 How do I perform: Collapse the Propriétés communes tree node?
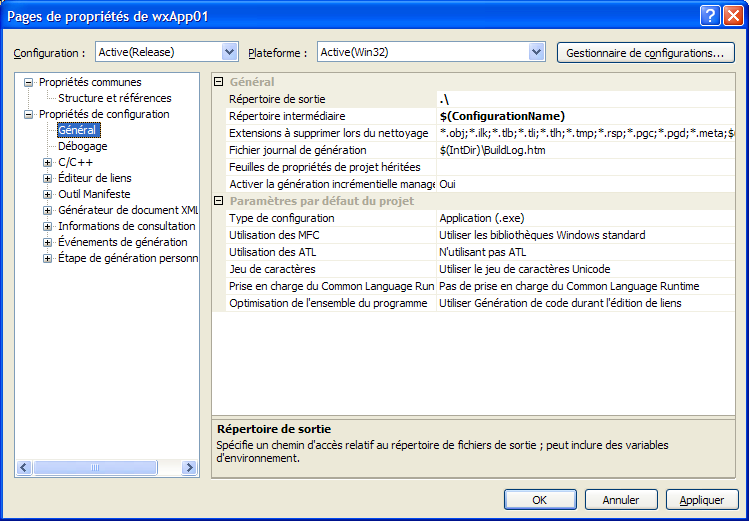point(29,83)
